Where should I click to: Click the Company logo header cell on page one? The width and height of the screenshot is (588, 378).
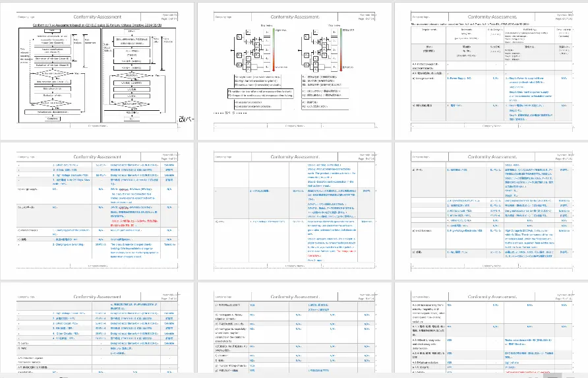coord(28,16)
